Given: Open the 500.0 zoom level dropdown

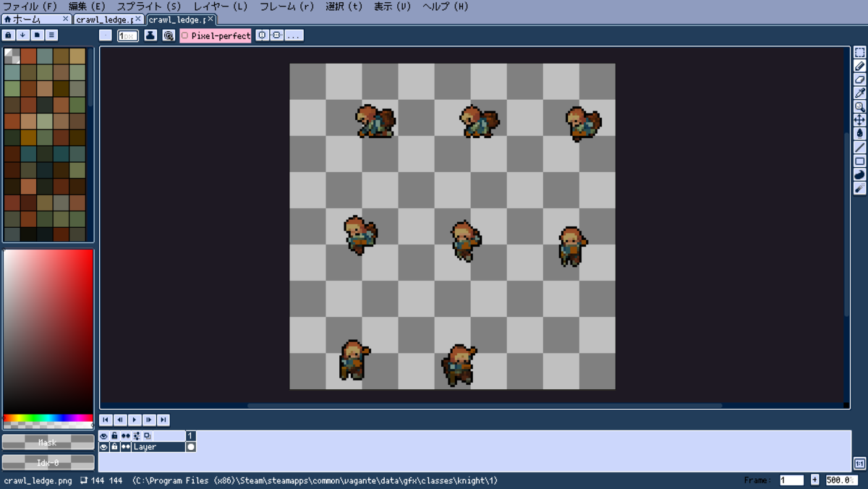Looking at the screenshot, I should 841,480.
